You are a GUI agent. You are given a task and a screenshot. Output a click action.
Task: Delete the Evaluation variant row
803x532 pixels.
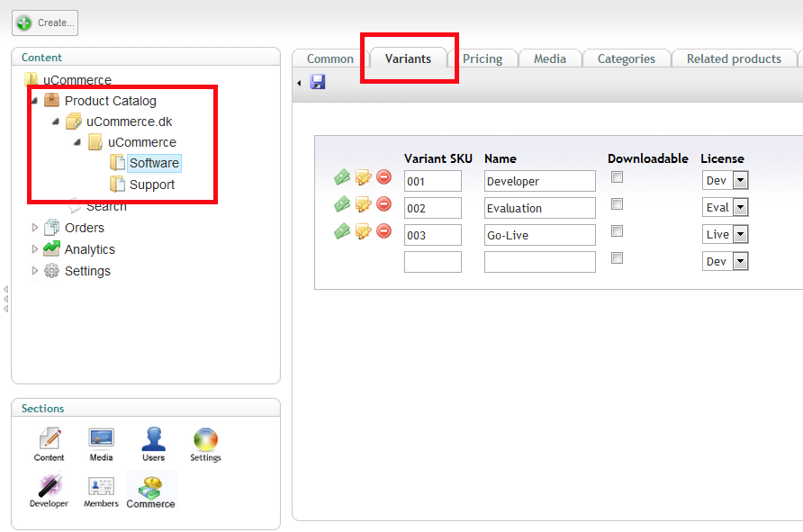(383, 204)
